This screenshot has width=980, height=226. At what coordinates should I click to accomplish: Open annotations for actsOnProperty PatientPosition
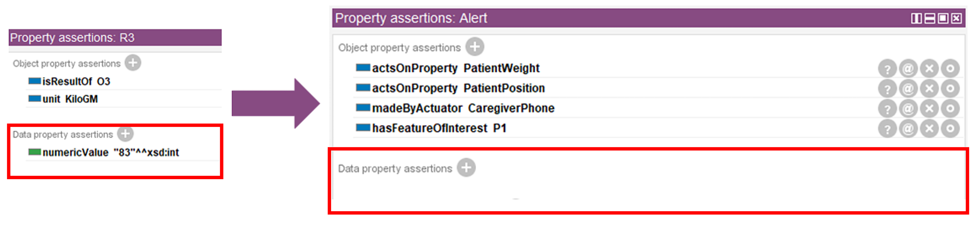click(x=908, y=89)
